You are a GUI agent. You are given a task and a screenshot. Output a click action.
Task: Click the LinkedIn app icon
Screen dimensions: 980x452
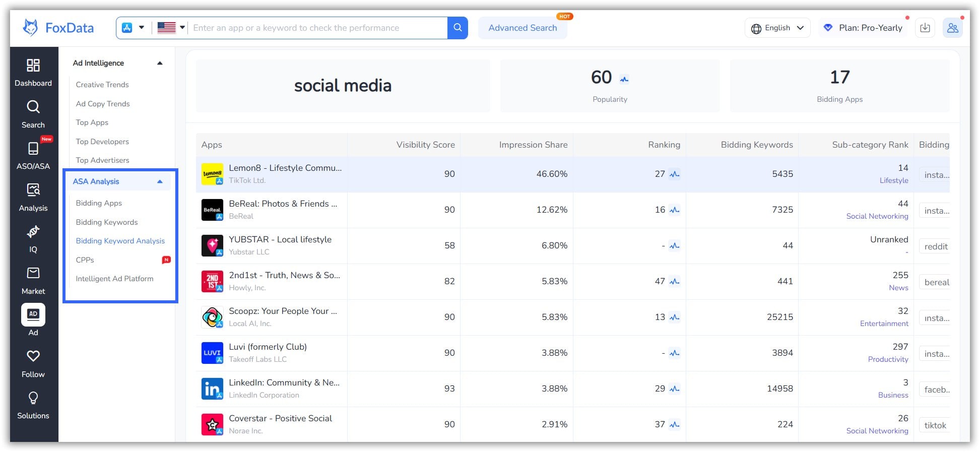click(x=212, y=389)
